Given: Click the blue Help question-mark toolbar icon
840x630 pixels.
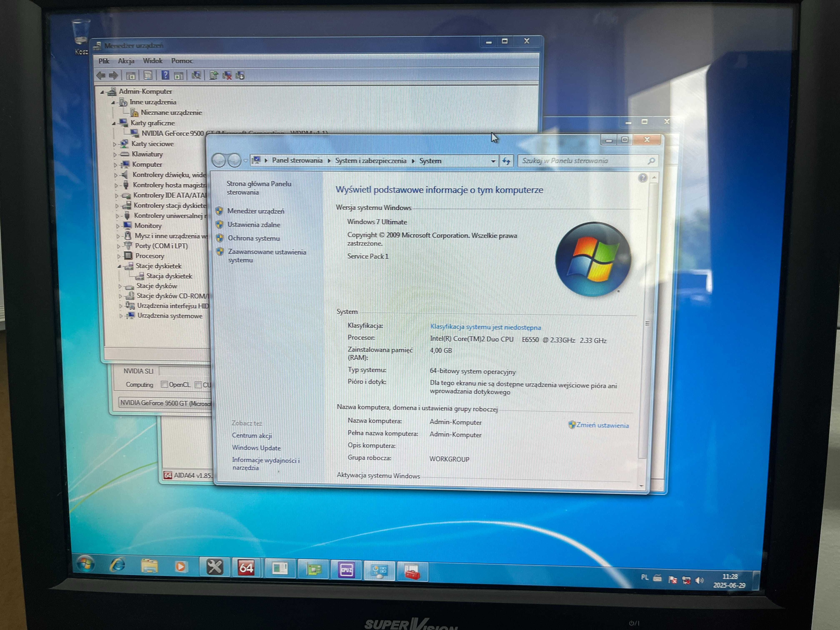Looking at the screenshot, I should point(165,75).
